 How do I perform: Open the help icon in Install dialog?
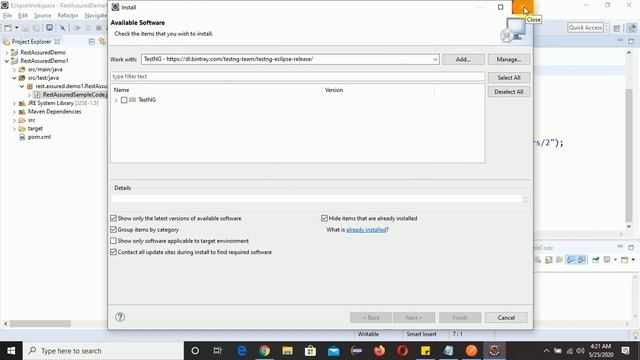coord(120,317)
